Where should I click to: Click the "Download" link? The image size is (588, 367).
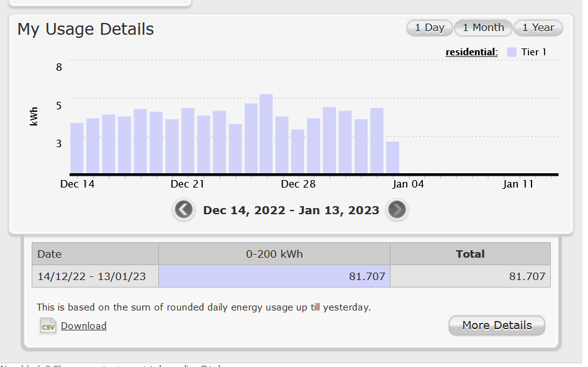pos(83,325)
